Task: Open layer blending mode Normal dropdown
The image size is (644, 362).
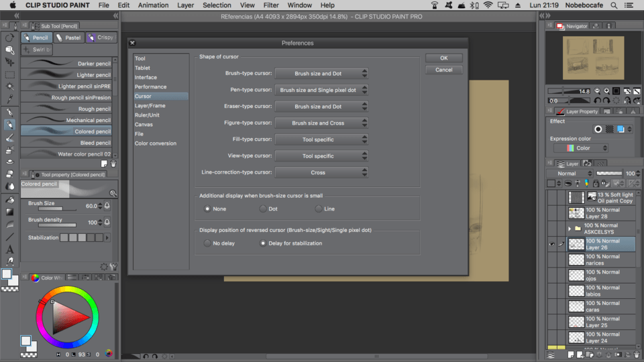Action: tap(570, 174)
